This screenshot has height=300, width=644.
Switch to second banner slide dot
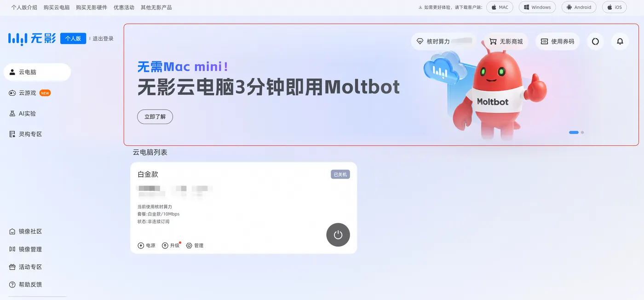(582, 133)
